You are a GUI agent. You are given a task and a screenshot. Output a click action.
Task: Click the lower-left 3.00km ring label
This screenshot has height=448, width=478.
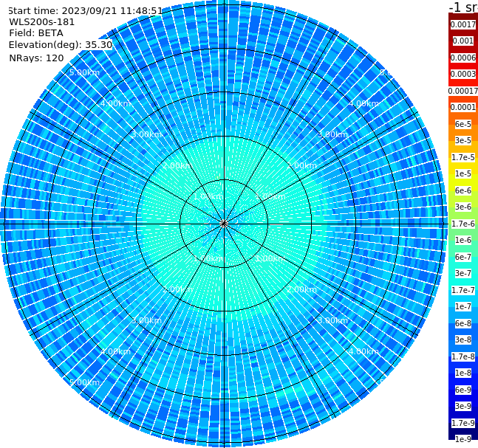[x=146, y=320]
